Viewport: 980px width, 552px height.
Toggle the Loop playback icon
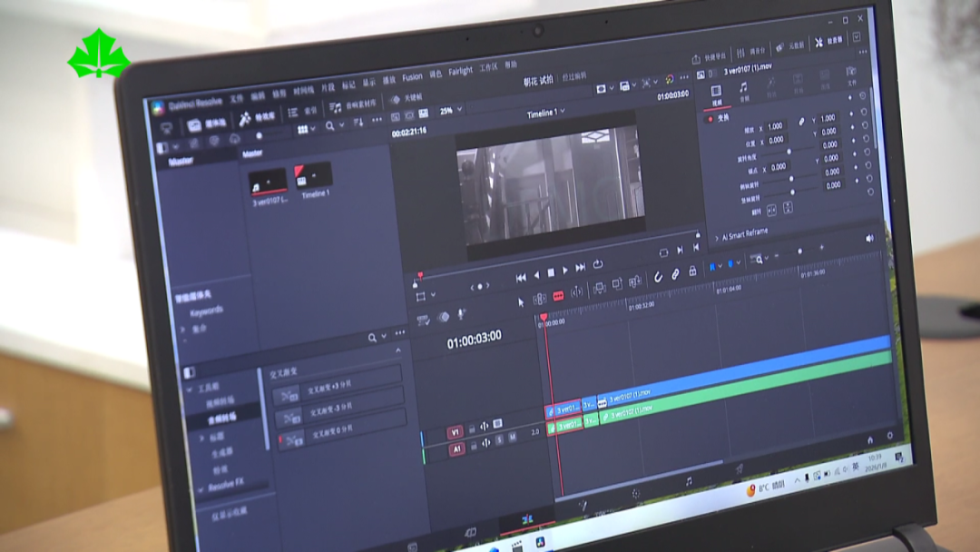tap(598, 265)
